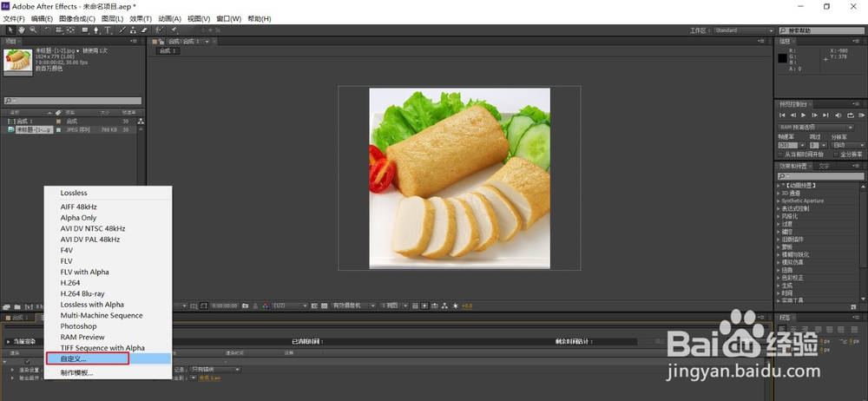The width and height of the screenshot is (868, 401).
Task: Click 搜索帮助 help search box
Action: pos(821,30)
